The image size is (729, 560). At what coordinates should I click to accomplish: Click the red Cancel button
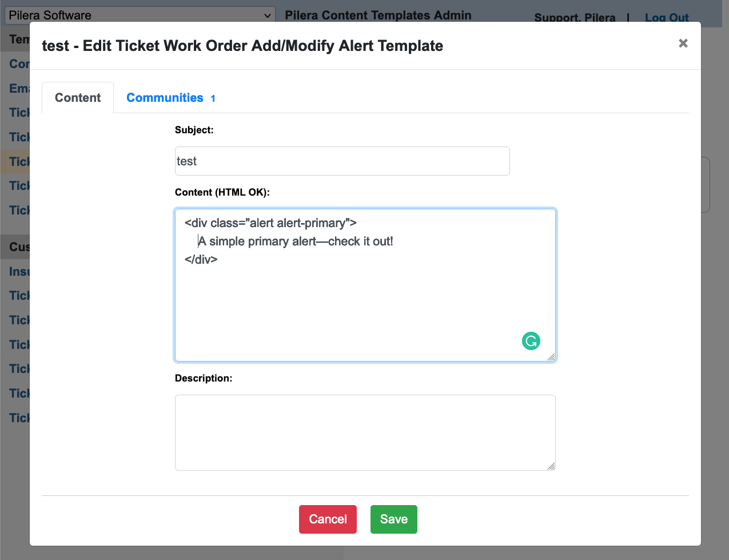(x=328, y=519)
